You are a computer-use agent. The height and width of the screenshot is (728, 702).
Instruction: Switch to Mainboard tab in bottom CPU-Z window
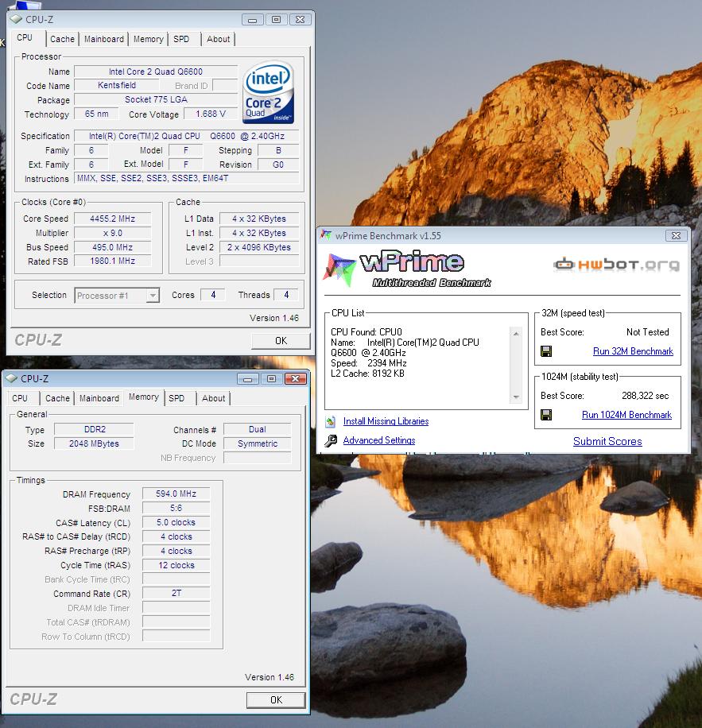(99, 398)
